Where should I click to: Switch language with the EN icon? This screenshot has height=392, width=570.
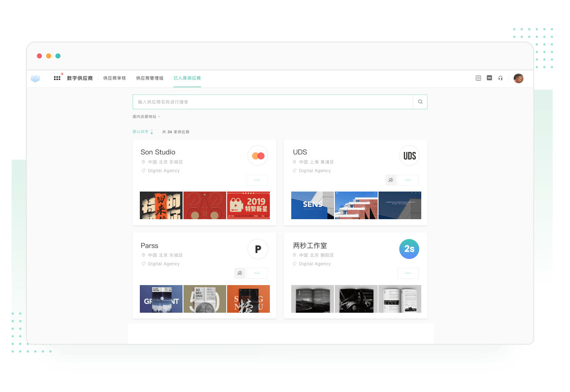pos(489,78)
